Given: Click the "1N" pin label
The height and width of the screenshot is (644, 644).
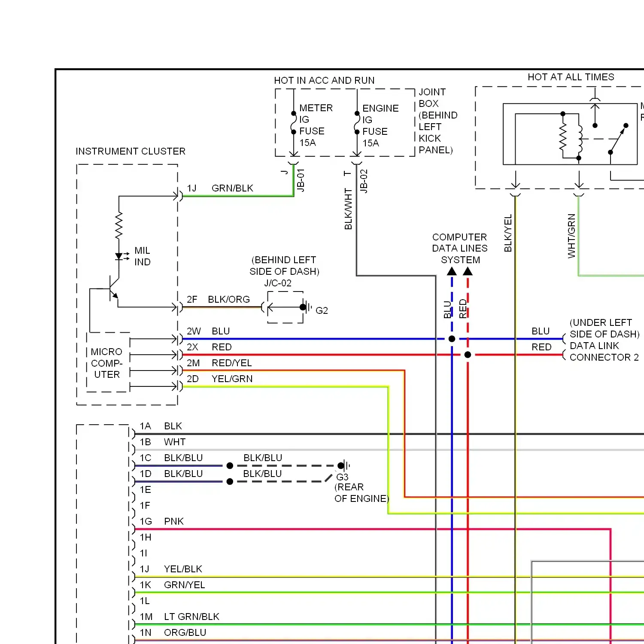Looking at the screenshot, I should click(x=146, y=632).
